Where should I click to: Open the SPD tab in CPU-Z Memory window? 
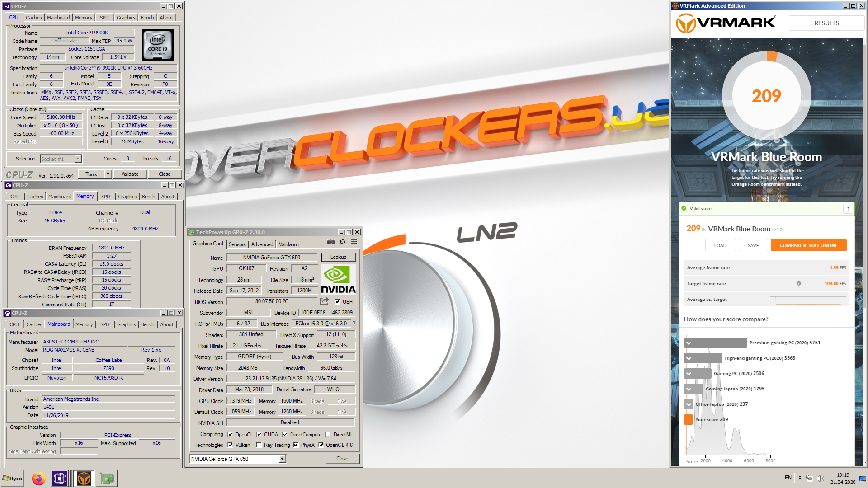click(x=106, y=197)
